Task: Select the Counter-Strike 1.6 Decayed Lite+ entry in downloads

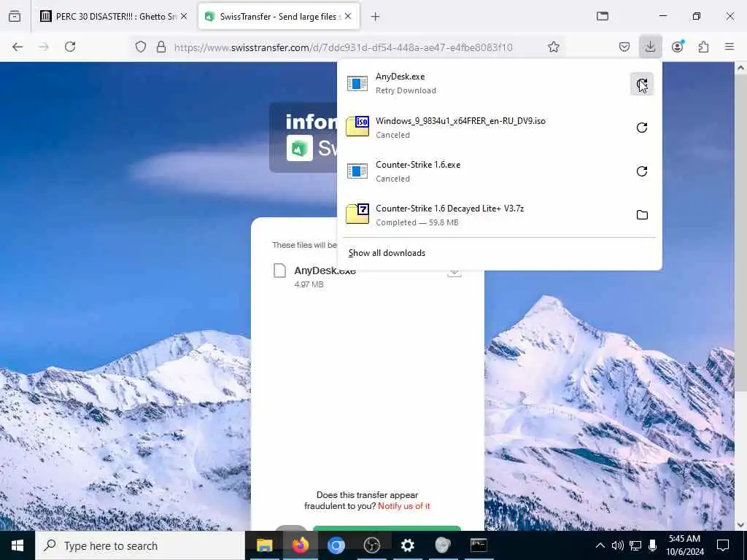Action: point(484,215)
